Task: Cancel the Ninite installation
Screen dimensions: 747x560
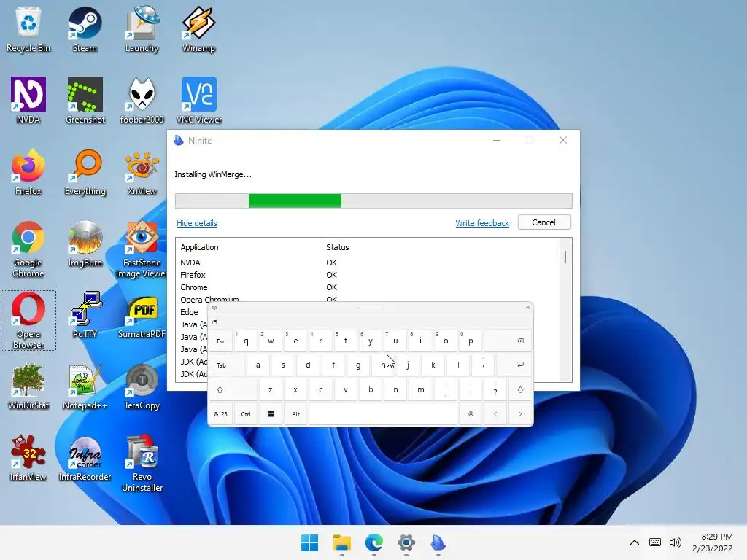Action: (544, 222)
